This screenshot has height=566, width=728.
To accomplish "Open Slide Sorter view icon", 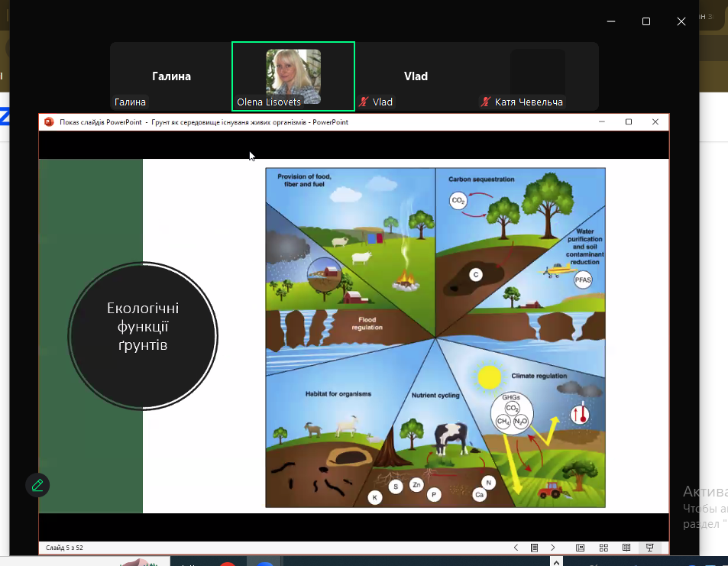I will coord(603,548).
